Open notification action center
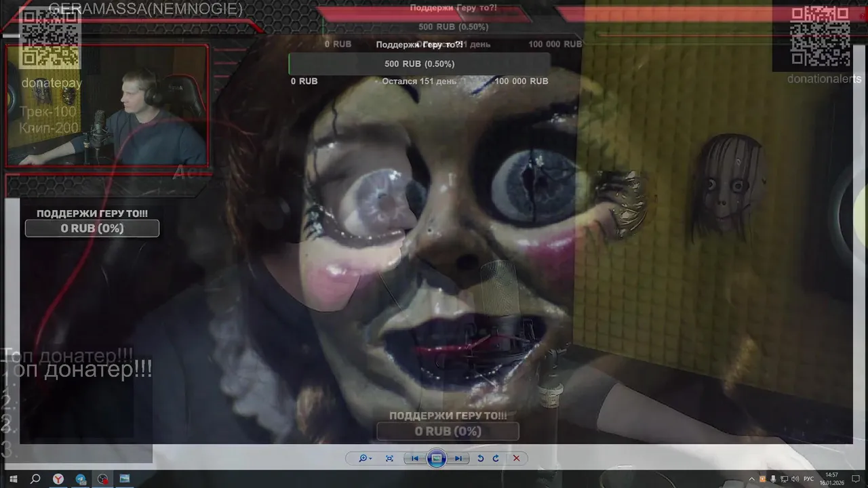Viewport: 868px width, 488px height. coord(855,479)
